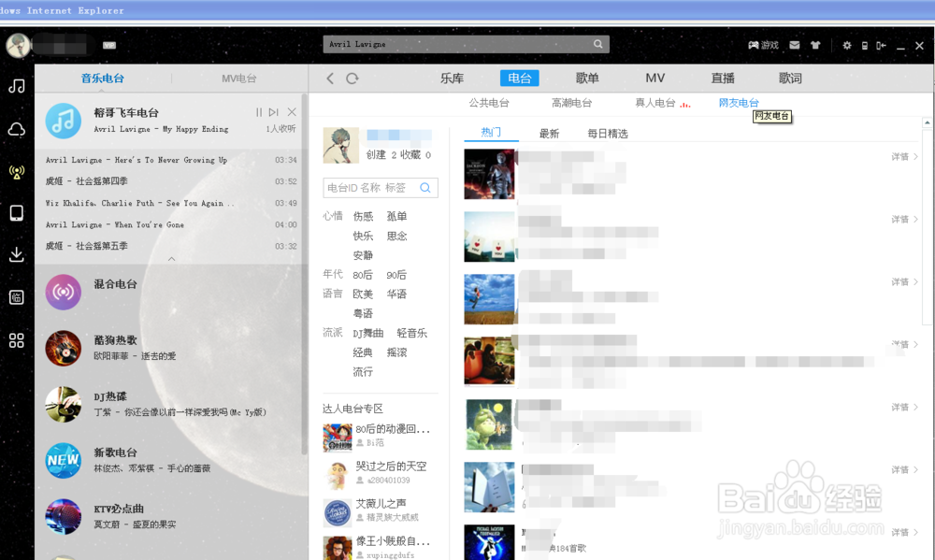Open the music note sidebar icon
935x560 pixels.
click(17, 86)
